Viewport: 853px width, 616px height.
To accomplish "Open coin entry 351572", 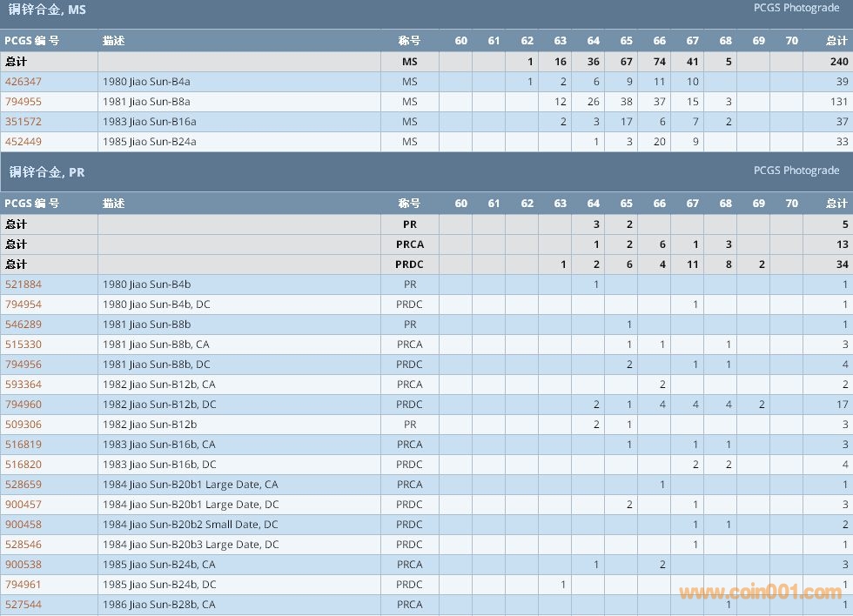I will click(24, 122).
